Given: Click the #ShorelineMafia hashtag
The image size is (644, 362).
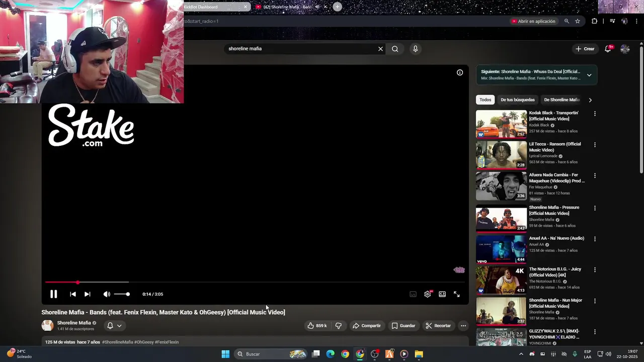Looking at the screenshot, I should click(118, 342).
